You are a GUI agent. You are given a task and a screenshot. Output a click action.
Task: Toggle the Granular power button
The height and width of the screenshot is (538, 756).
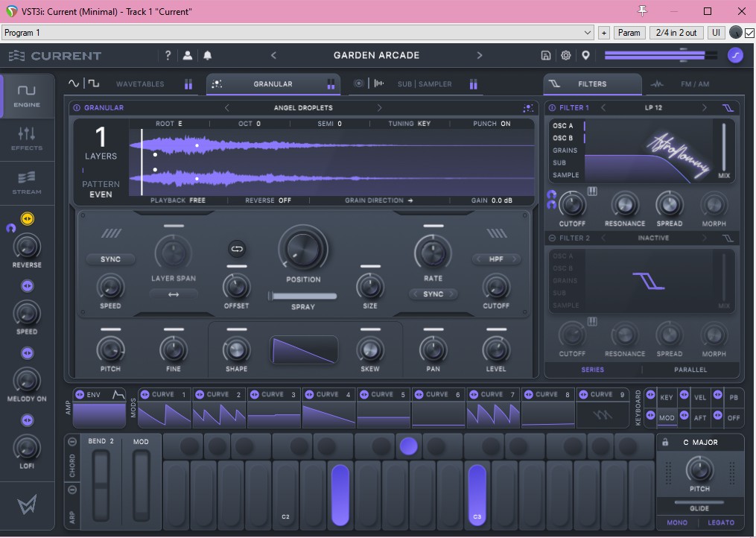click(77, 108)
